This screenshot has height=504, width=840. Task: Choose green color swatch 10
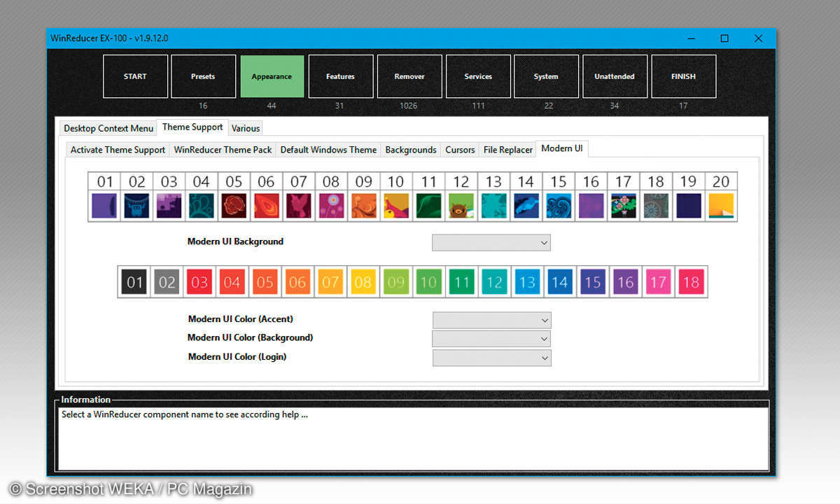[428, 282]
